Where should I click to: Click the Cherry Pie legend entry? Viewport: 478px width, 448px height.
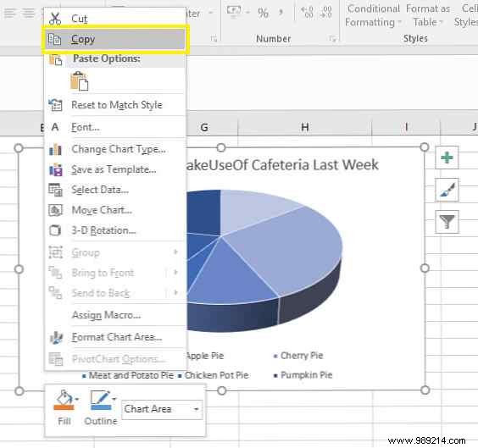pos(298,356)
